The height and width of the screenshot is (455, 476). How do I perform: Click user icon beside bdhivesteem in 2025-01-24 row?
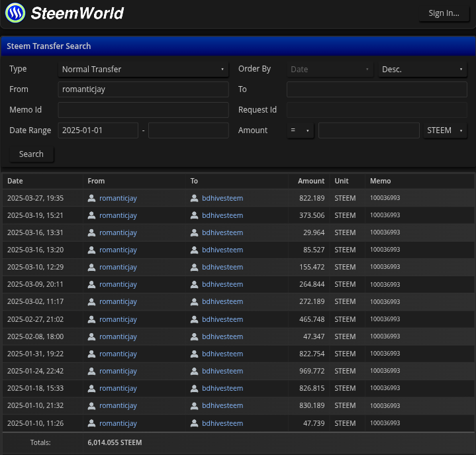(x=194, y=371)
